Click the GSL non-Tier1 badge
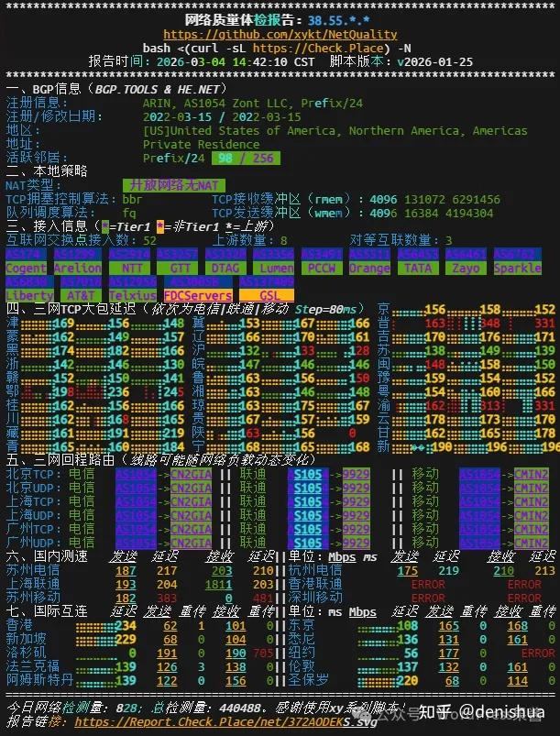This screenshot has width=560, height=736. [267, 295]
